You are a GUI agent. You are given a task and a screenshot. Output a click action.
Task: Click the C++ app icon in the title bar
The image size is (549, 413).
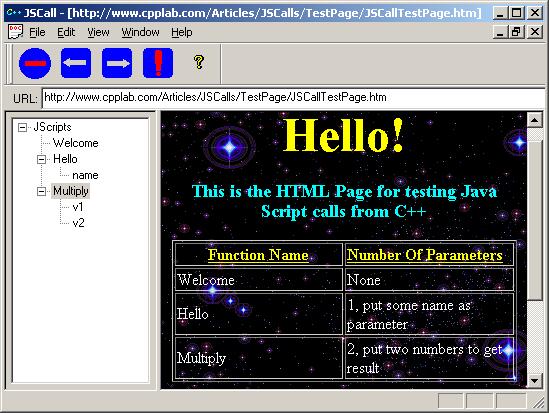(14, 13)
